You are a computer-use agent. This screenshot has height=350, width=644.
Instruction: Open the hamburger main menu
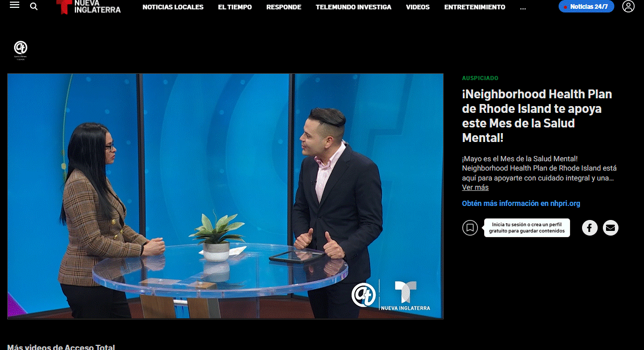pos(15,5)
